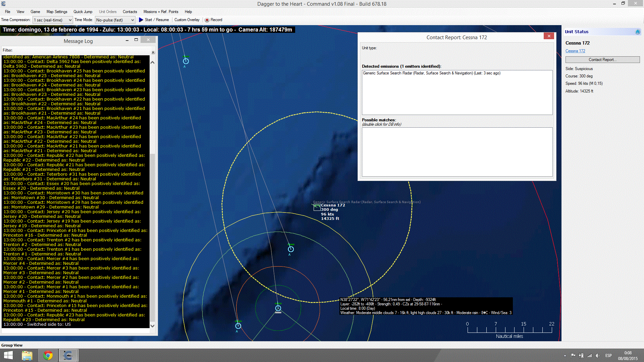
Task: Expand the Message Log filter dropdown arrow
Action: (x=153, y=52)
